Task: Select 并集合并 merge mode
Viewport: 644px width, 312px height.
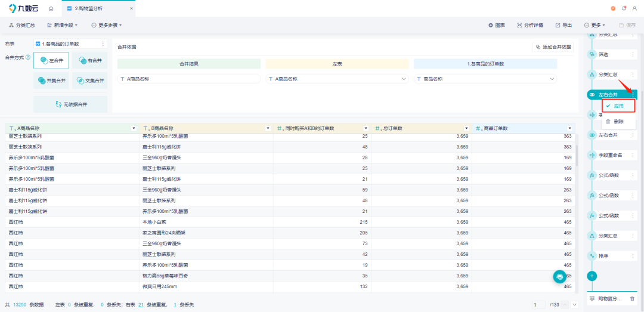Action: point(51,81)
